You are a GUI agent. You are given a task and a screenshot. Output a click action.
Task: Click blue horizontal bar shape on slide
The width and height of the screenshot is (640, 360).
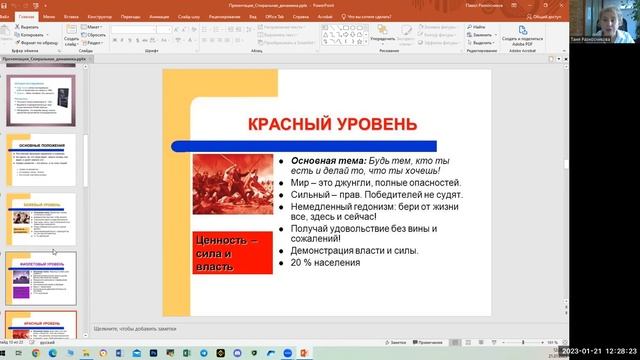tap(304, 146)
